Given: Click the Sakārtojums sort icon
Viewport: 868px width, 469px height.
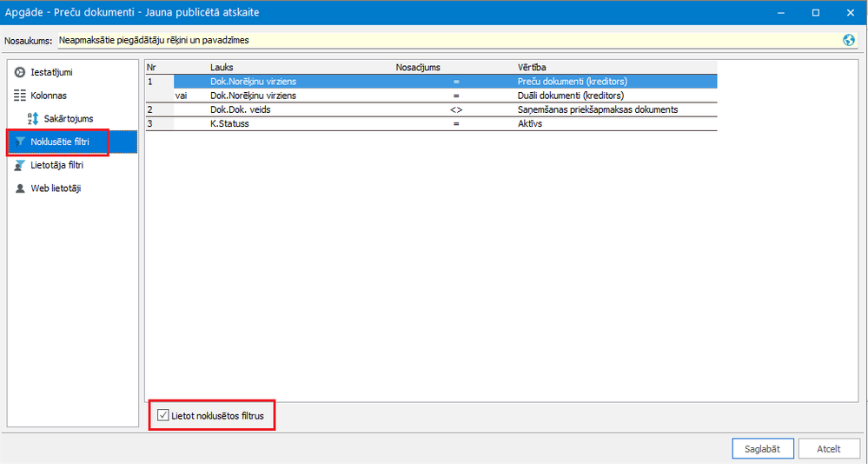Looking at the screenshot, I should (x=33, y=119).
